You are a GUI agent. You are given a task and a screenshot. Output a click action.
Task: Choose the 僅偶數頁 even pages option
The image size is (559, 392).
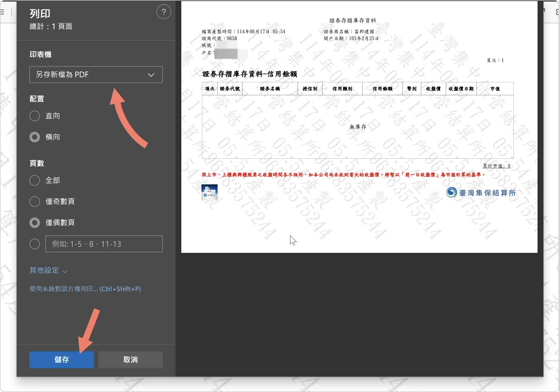click(35, 223)
